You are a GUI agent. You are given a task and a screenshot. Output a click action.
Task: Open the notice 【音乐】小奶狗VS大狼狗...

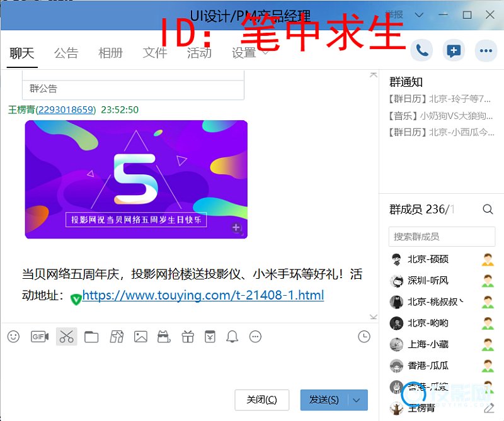pos(440,116)
